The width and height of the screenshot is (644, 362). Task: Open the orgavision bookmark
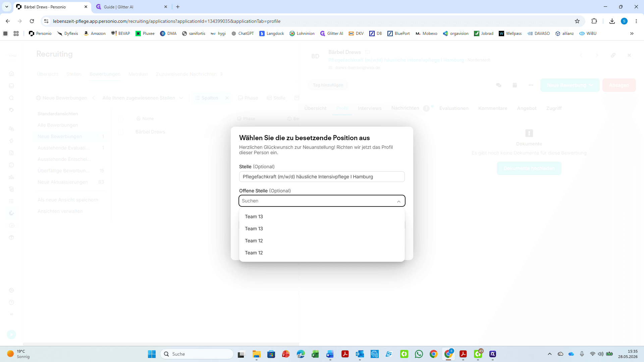point(455,34)
